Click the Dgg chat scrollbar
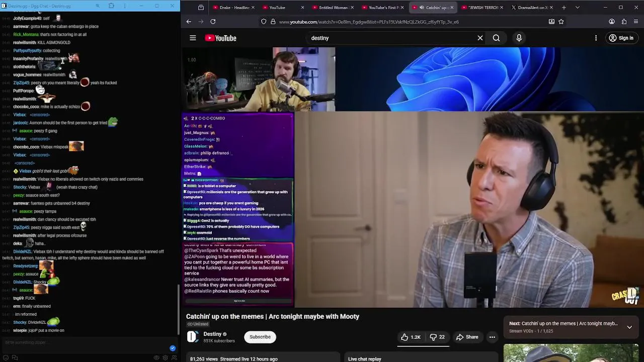The image size is (644, 362). 178,309
